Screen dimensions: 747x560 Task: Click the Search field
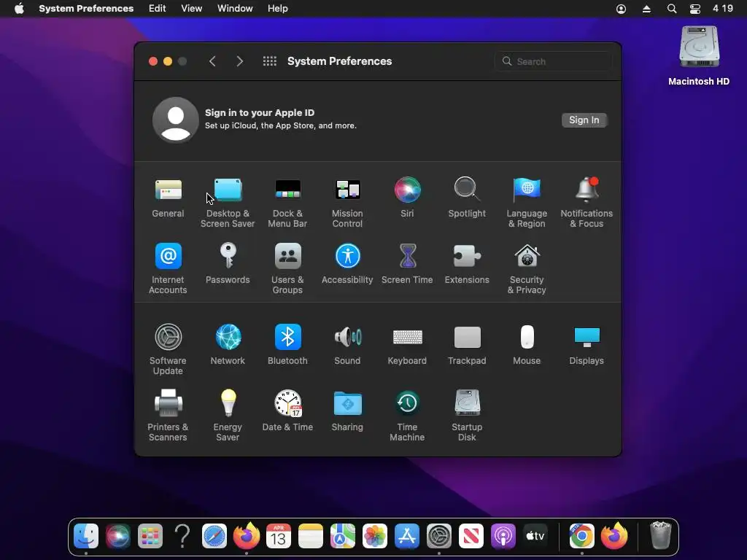(x=553, y=61)
